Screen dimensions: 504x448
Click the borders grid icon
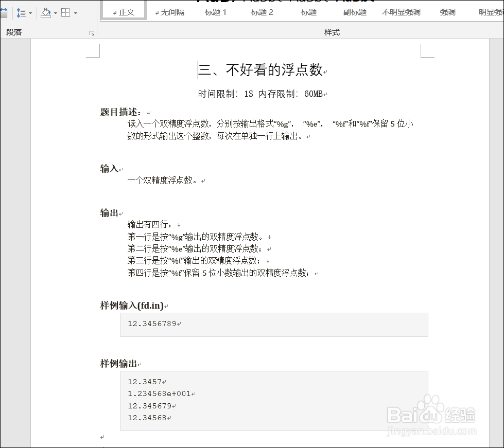(x=65, y=13)
